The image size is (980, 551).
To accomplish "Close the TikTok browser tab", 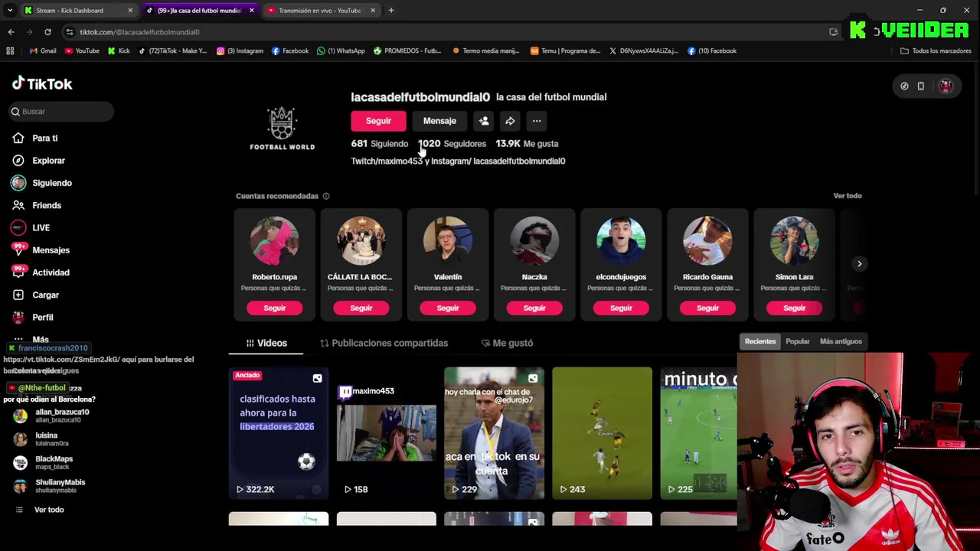I will click(x=251, y=11).
